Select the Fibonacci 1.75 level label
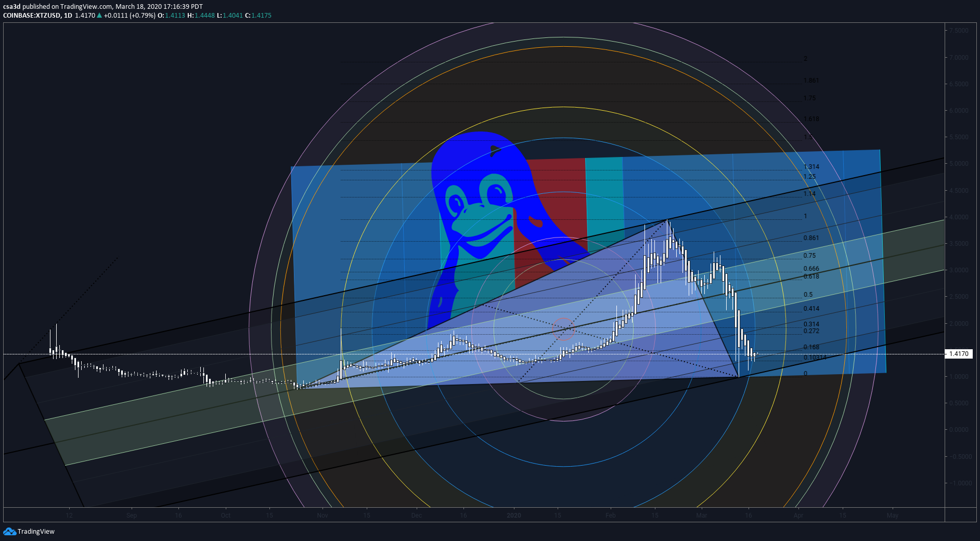Screen dimensions: 980x541 pyautogui.click(x=809, y=98)
